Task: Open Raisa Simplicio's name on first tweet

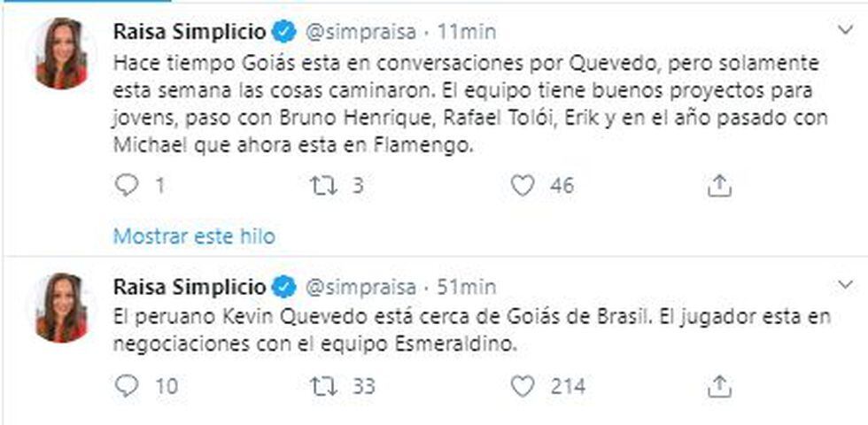Action: click(x=190, y=32)
